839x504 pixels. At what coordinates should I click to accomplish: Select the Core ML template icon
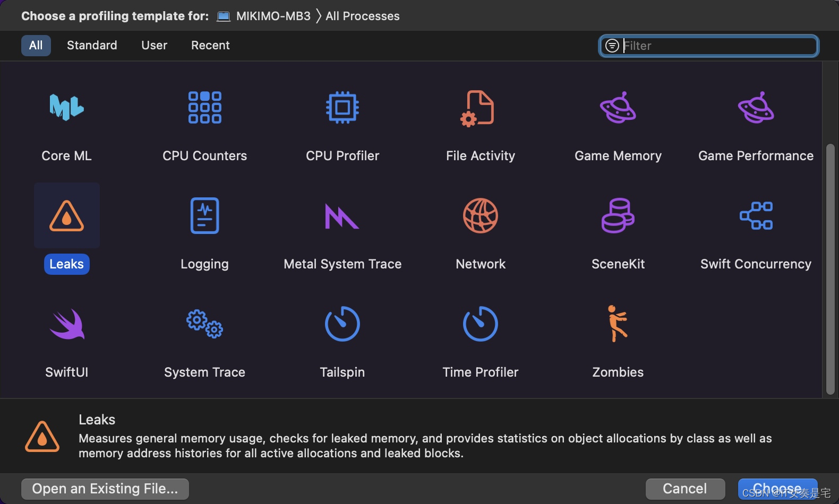coord(66,108)
